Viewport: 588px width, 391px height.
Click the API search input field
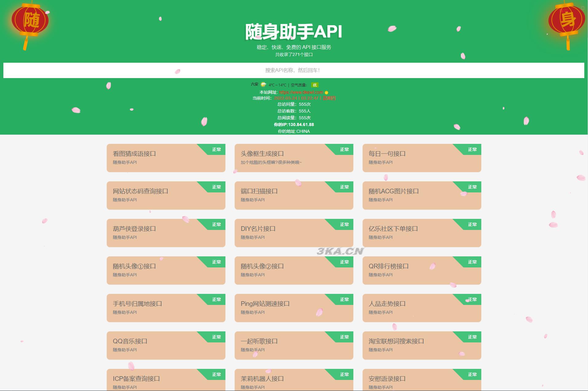293,70
